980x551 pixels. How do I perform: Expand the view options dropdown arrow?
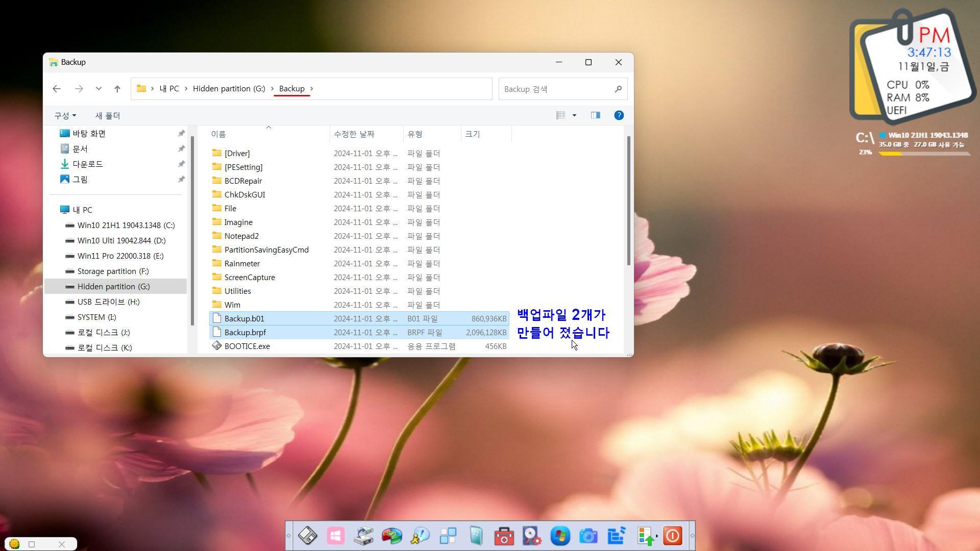(x=574, y=115)
